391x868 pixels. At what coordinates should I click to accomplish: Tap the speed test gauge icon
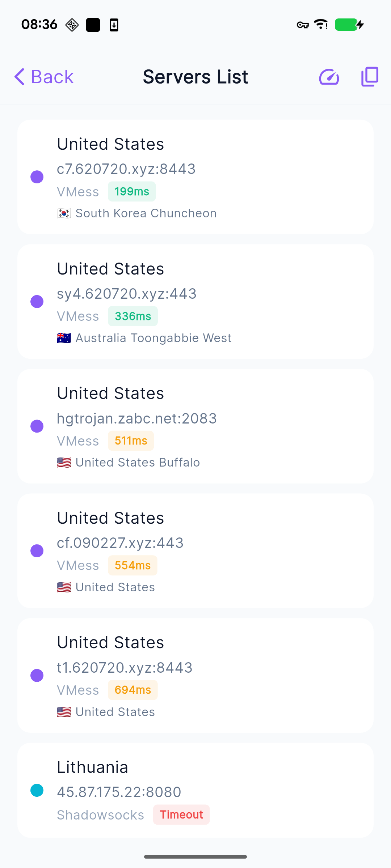(329, 77)
